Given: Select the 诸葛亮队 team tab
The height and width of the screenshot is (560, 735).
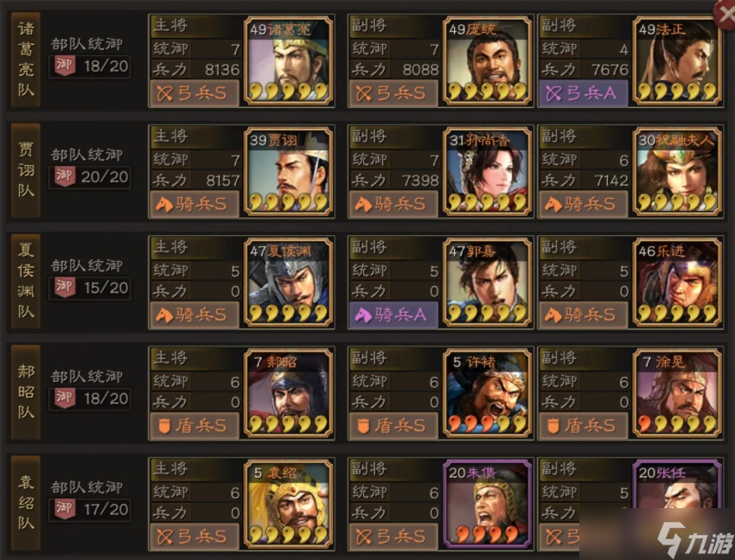Looking at the screenshot, I should (26, 60).
